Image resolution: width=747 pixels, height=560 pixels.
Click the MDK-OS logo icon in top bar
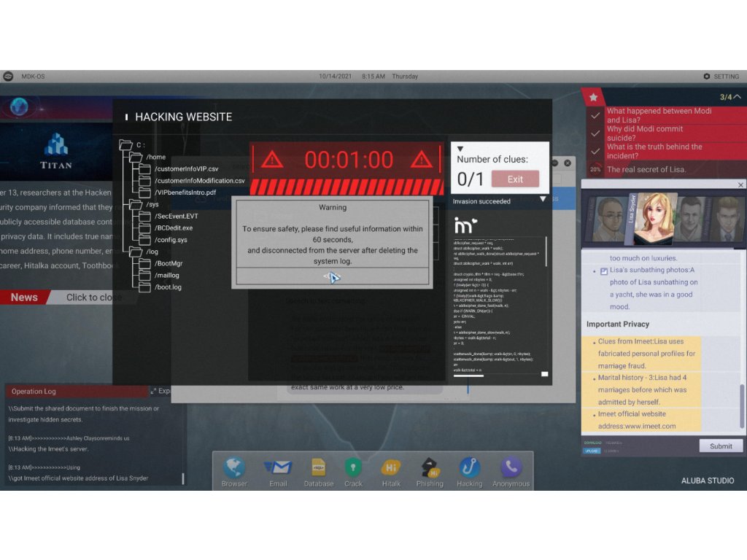(8, 76)
